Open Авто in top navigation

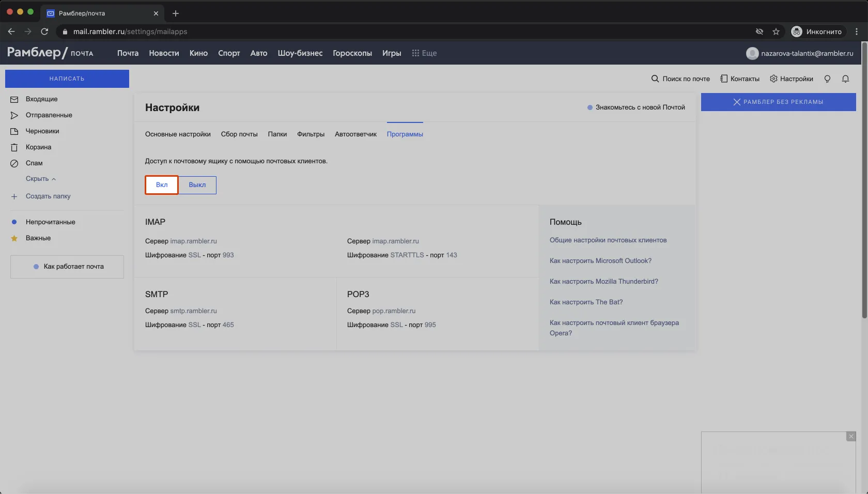(259, 53)
